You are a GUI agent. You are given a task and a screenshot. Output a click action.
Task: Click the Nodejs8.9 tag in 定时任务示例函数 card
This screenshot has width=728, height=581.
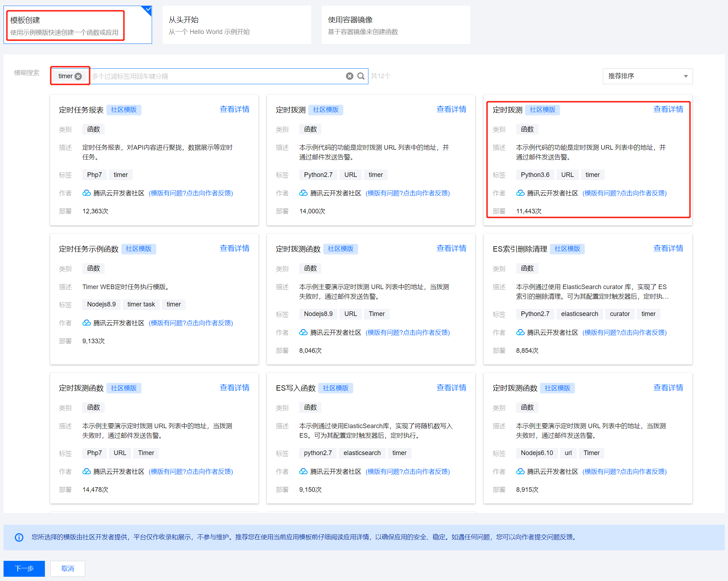pos(101,304)
